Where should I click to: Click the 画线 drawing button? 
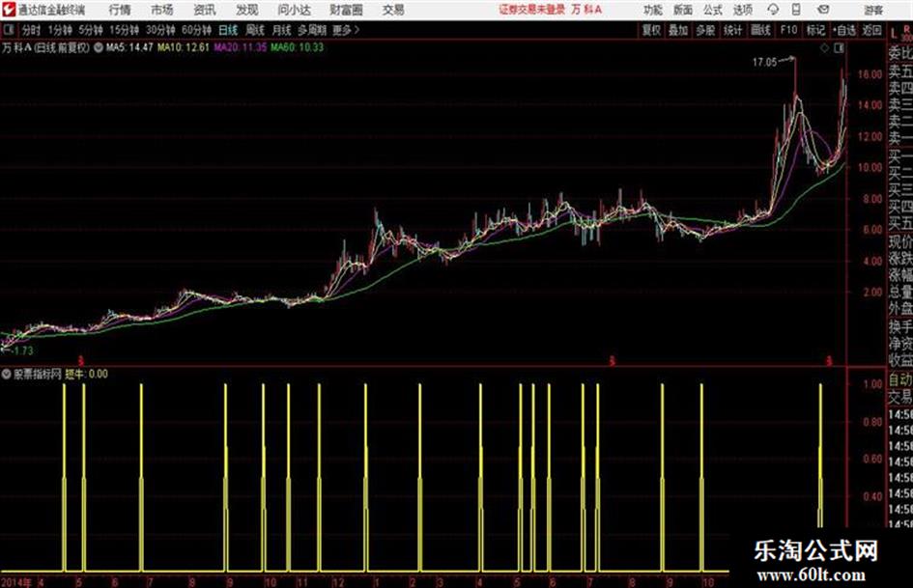point(760,30)
